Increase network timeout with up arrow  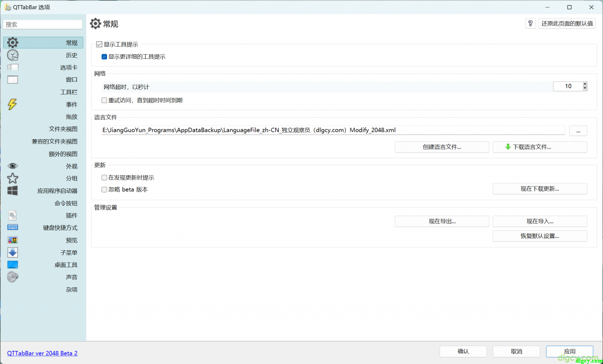[x=585, y=84]
